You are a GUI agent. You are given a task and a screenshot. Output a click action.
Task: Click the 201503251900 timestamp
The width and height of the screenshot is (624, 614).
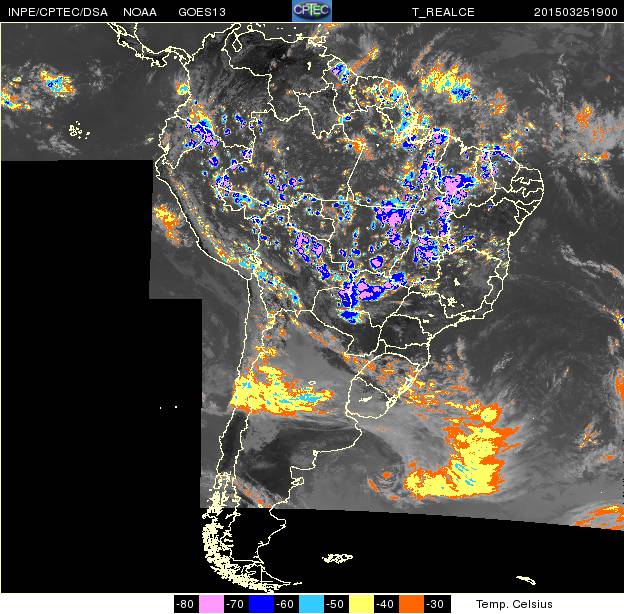tap(575, 12)
